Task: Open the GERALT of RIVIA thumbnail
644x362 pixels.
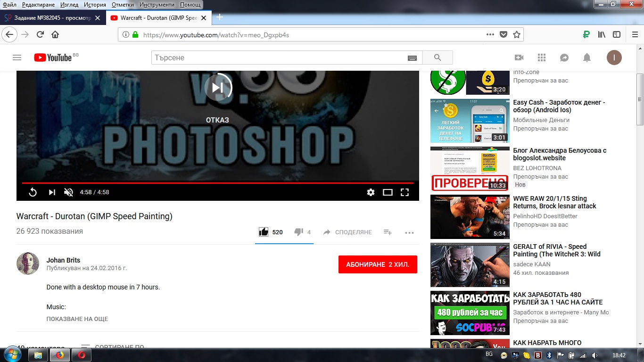Action: coord(470,265)
